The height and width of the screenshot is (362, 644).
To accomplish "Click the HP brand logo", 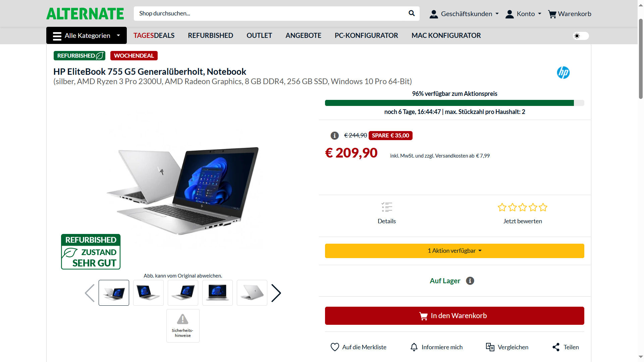I will coord(563,73).
